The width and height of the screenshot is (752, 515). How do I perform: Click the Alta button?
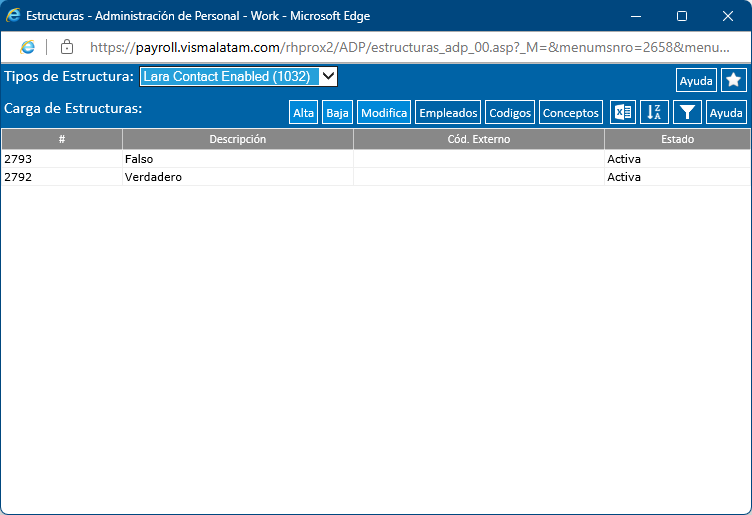coord(303,112)
